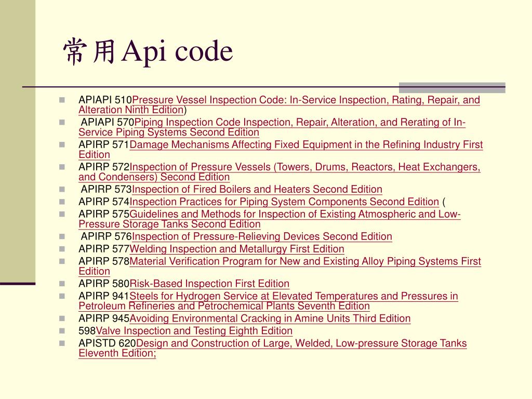Open Valve Inspection and Testing Eighth Edition link
532x399 pixels.
194,331
